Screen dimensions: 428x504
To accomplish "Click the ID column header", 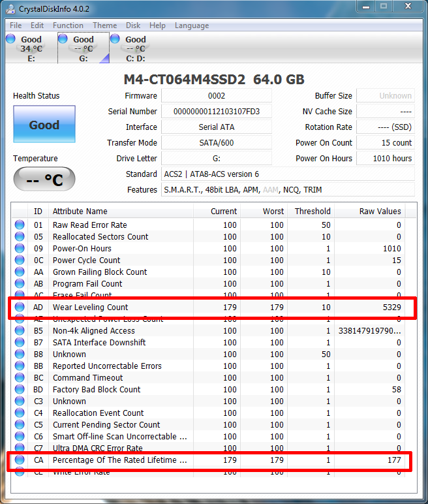I will [38, 211].
